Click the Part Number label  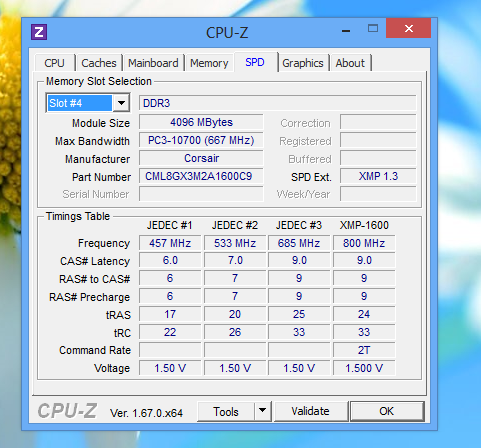101,177
